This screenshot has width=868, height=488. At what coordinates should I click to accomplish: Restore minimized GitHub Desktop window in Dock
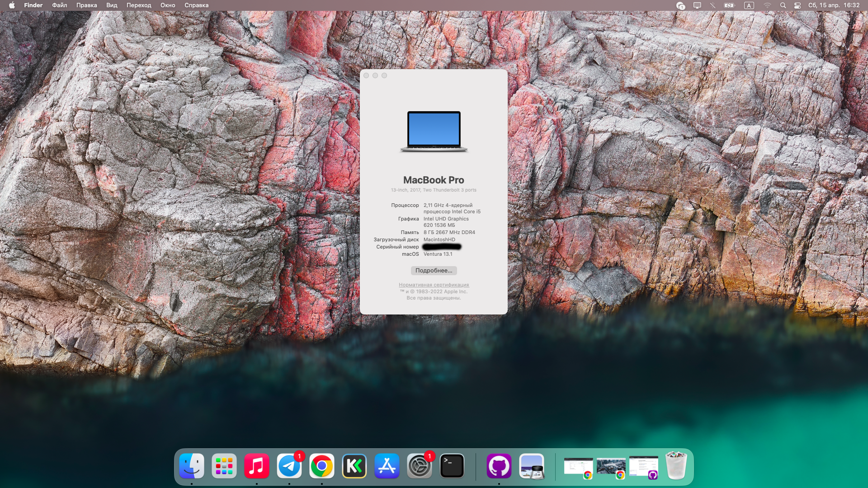point(644,467)
